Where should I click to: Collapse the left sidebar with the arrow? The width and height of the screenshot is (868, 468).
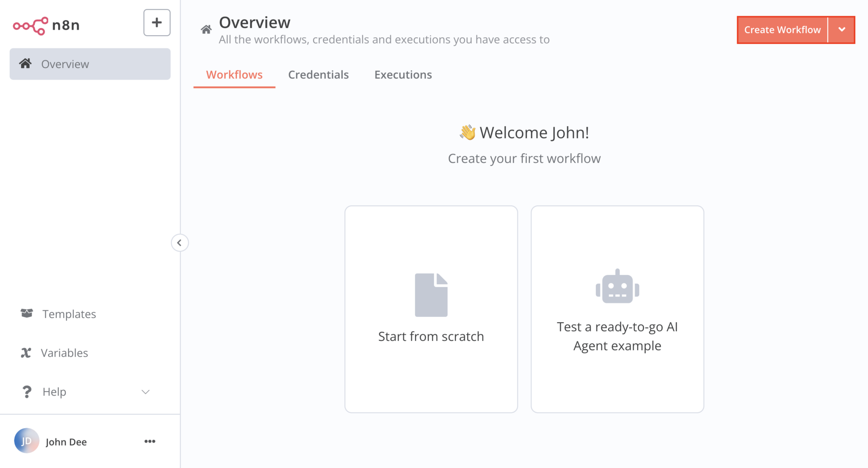[180, 242]
